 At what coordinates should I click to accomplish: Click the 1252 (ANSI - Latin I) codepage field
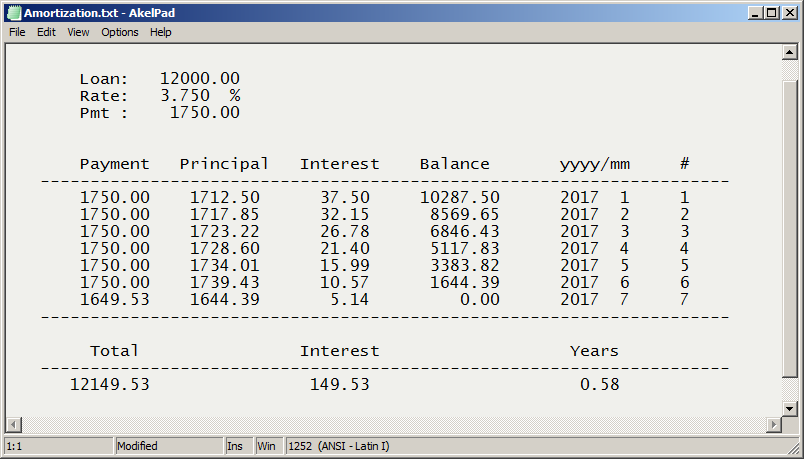340,446
